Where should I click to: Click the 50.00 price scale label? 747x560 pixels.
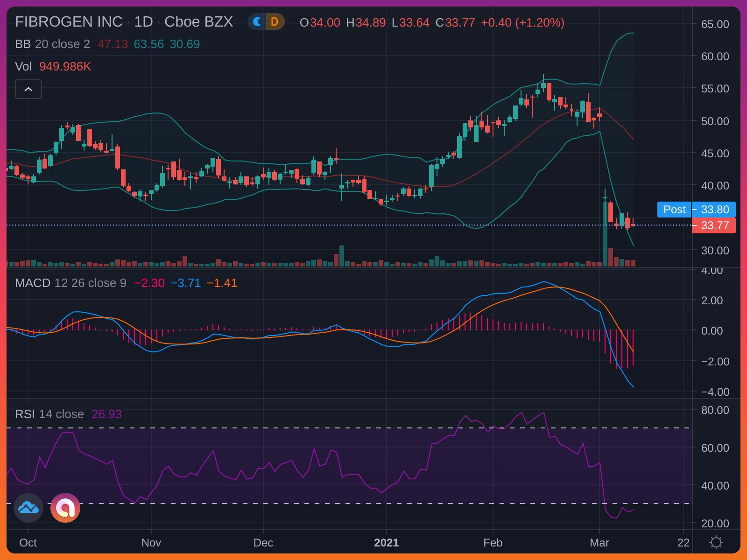[x=715, y=121]
